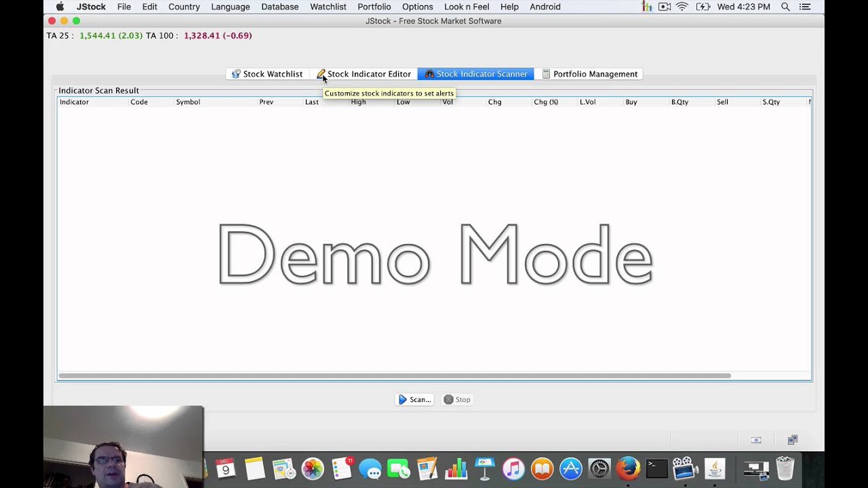
Task: Click the Java app icon in Dock
Action: (x=715, y=468)
